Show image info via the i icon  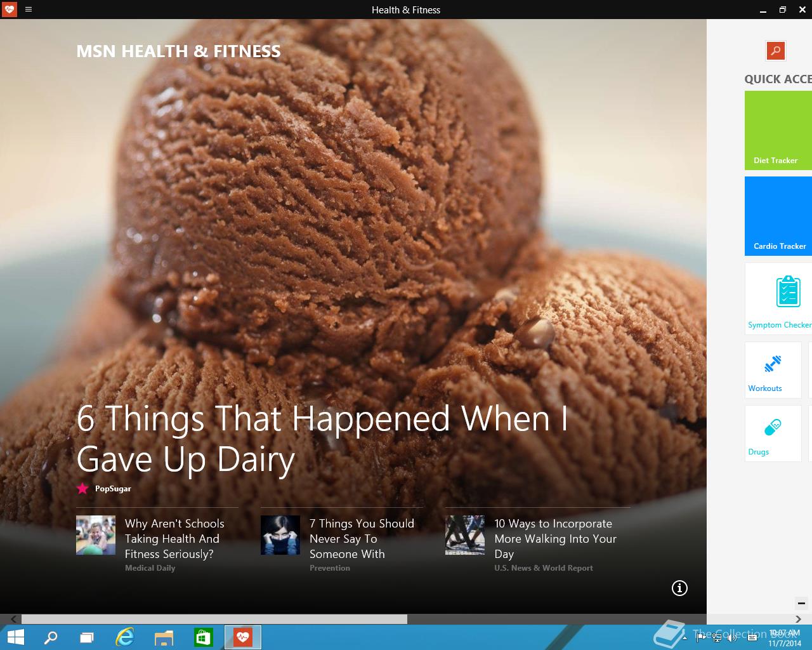(679, 588)
